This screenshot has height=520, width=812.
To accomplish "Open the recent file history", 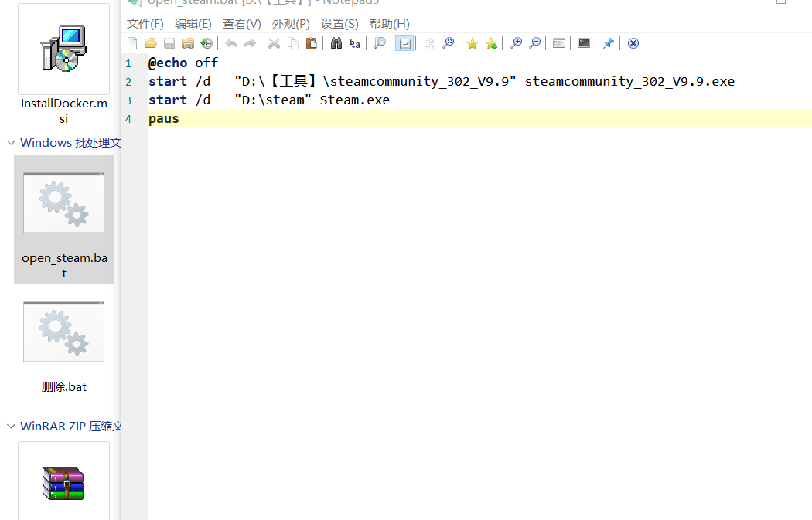I will coord(206,43).
